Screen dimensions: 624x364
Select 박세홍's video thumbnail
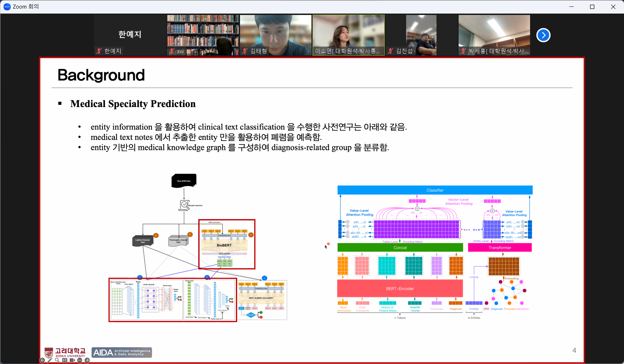pos(494,35)
